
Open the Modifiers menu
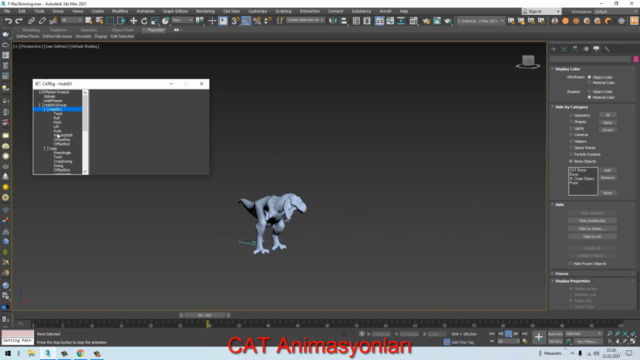(x=120, y=11)
